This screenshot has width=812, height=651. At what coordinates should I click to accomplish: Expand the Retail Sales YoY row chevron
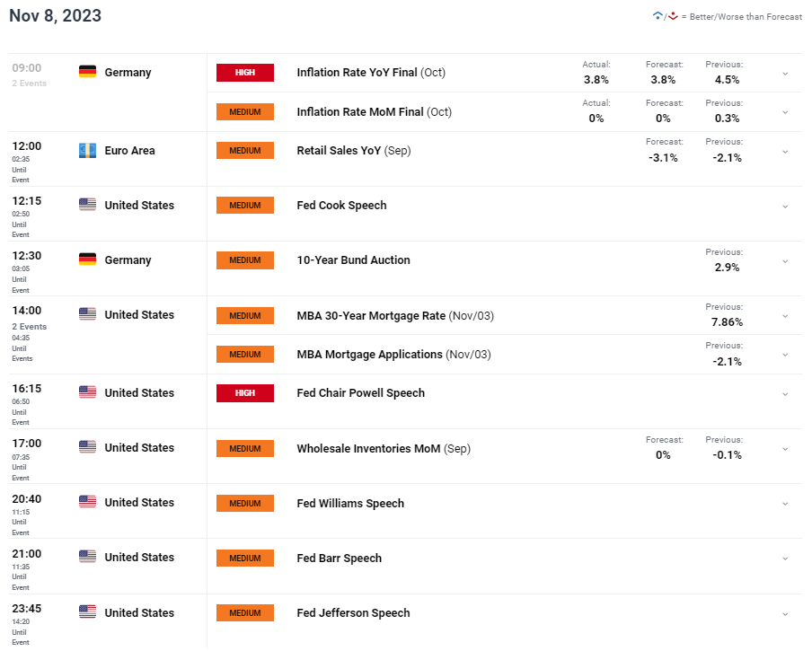785,151
